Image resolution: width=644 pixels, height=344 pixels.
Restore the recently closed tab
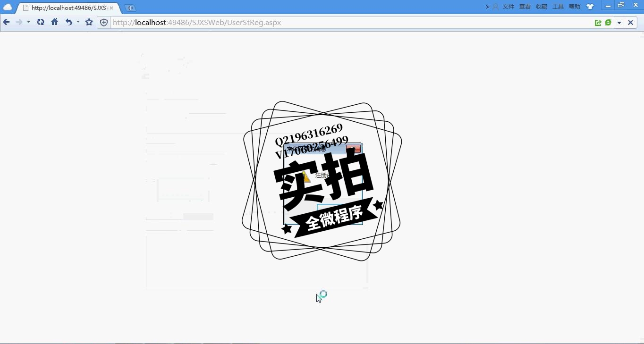click(68, 22)
